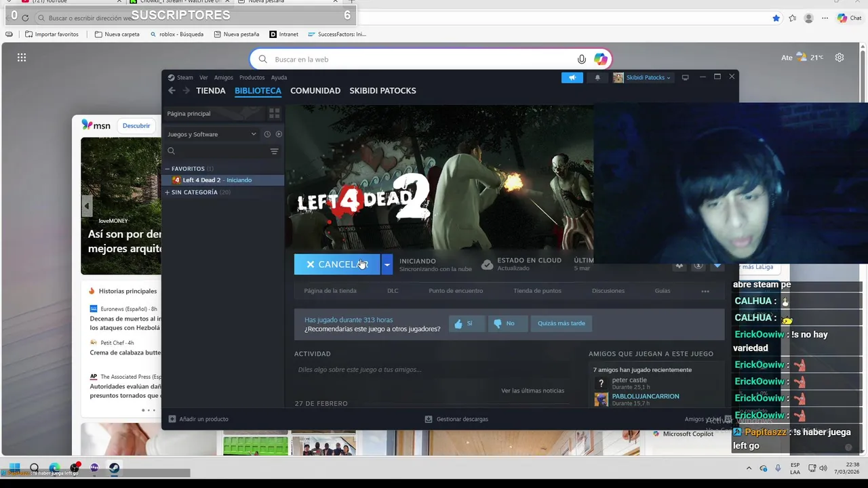Screen dimensions: 868x488
Task: Click the ready-to-play filter icon
Action: [x=279, y=134]
